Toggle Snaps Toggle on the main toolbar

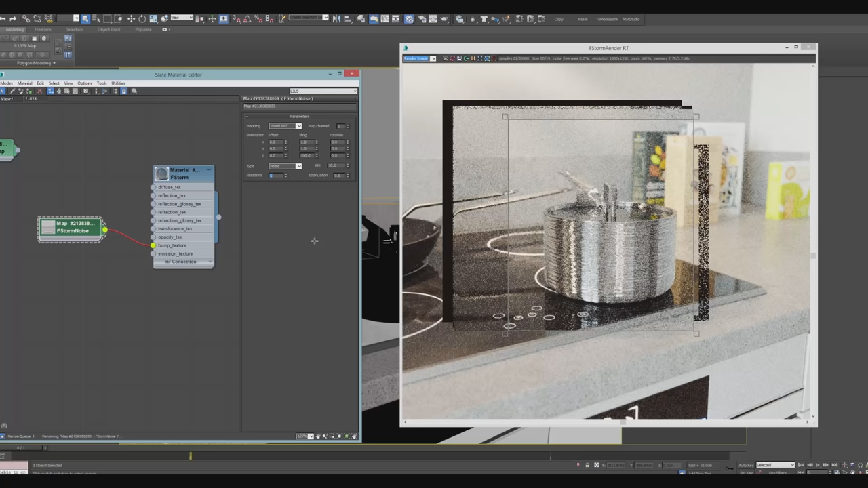click(237, 19)
